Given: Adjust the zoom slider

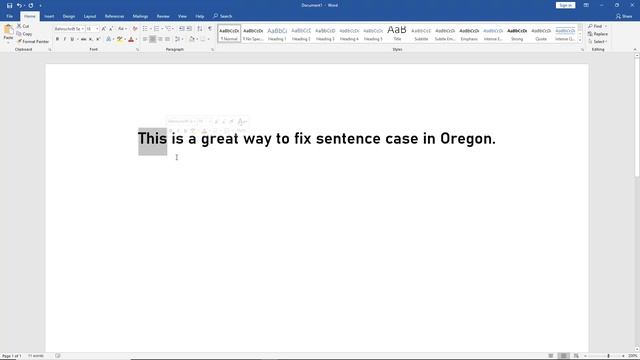Looking at the screenshot, I should (x=608, y=356).
